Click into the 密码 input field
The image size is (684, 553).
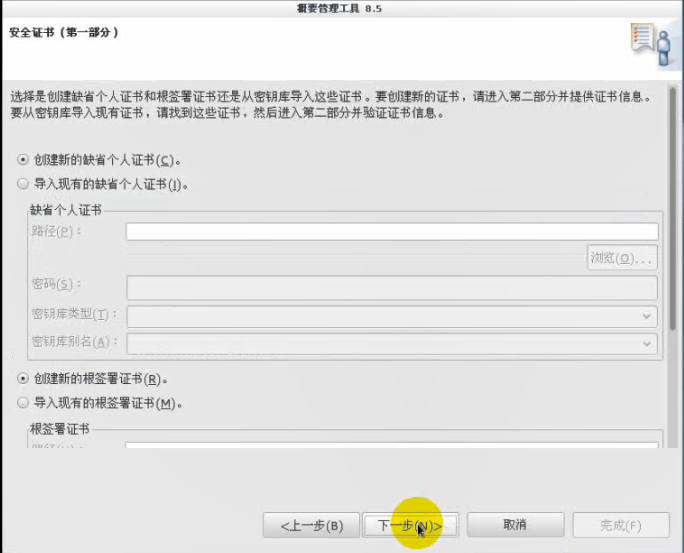[x=391, y=287]
